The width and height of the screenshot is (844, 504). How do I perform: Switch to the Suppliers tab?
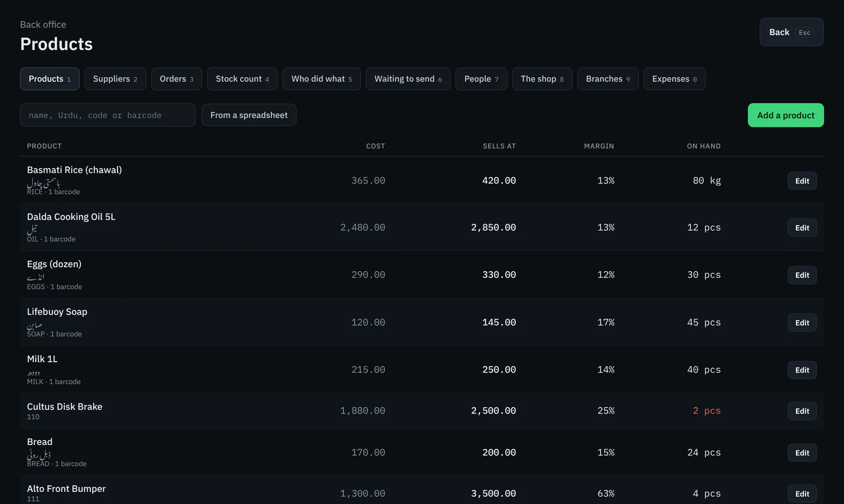pos(115,79)
